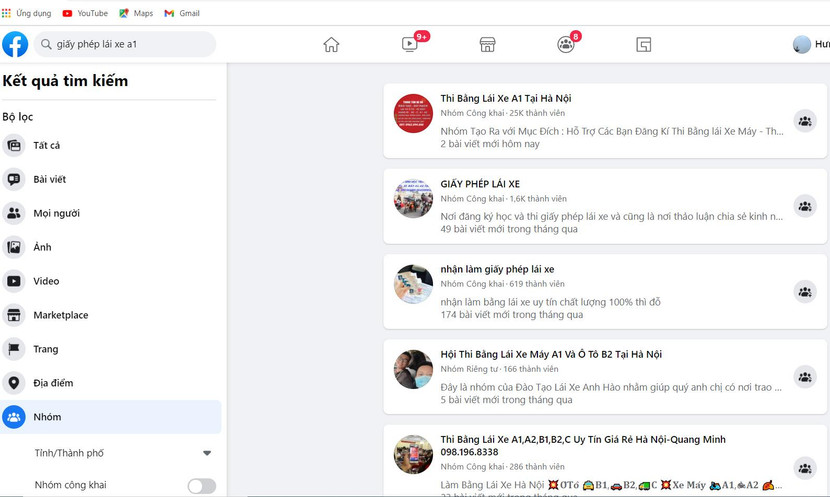
Task: Join group Thi Bằng Lái Xe A1 Tại Hà Nội
Action: pyautogui.click(x=804, y=121)
